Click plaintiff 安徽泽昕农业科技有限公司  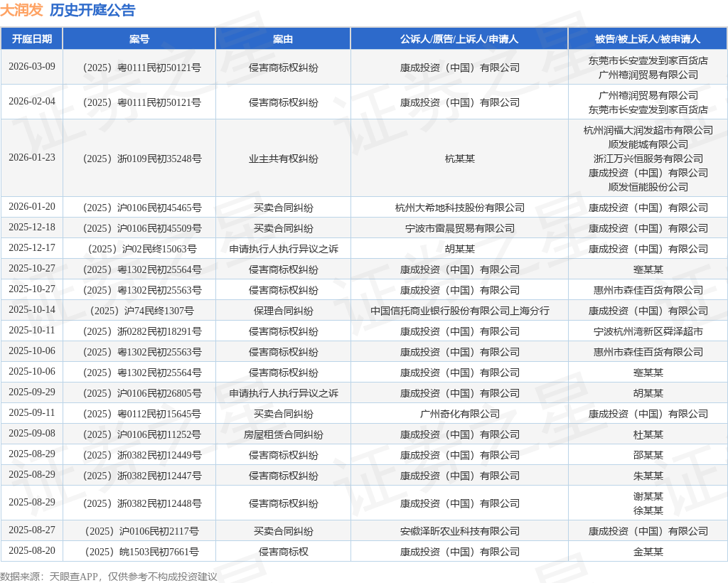460,531
